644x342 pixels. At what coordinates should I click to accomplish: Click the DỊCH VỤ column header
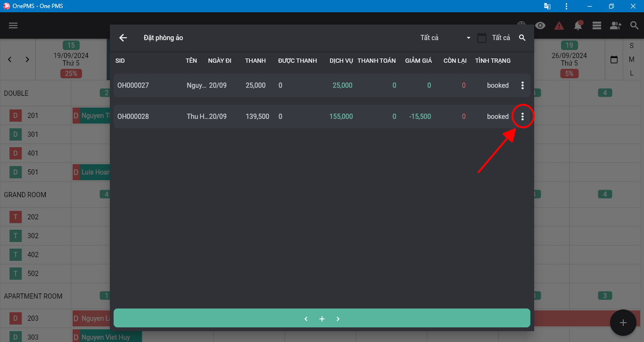point(341,61)
